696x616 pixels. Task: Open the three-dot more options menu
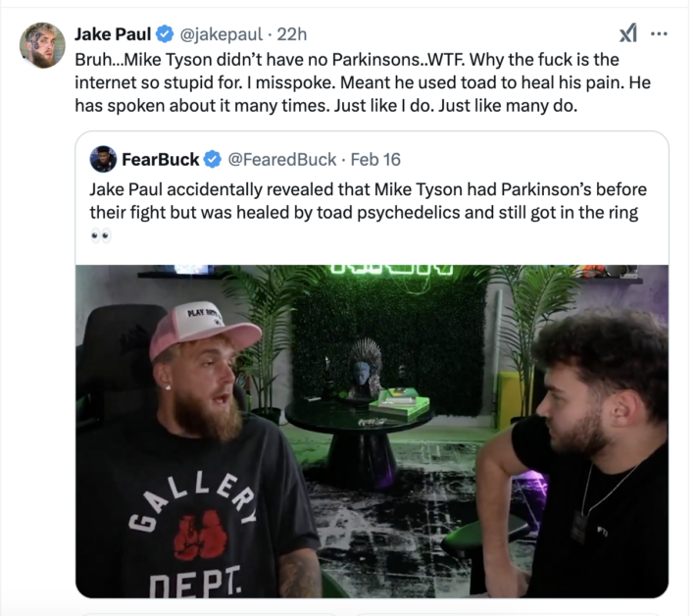click(659, 33)
